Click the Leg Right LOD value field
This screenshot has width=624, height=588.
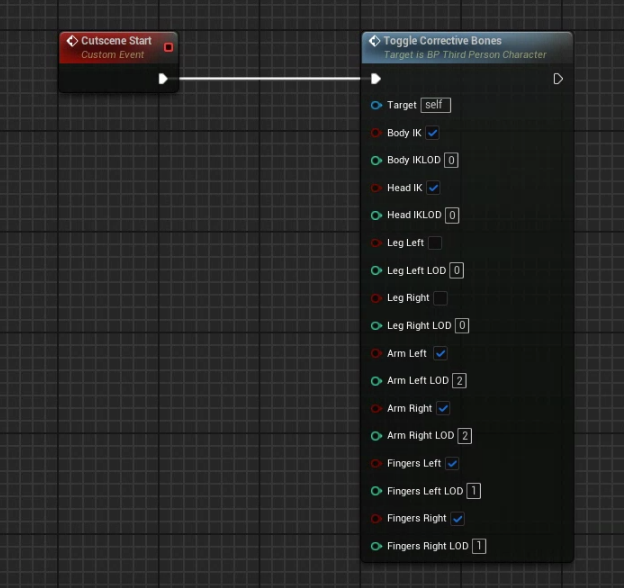tap(462, 326)
